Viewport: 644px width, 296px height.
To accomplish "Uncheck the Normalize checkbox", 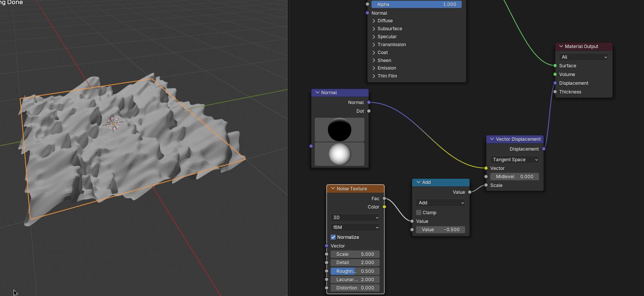I will pos(333,237).
